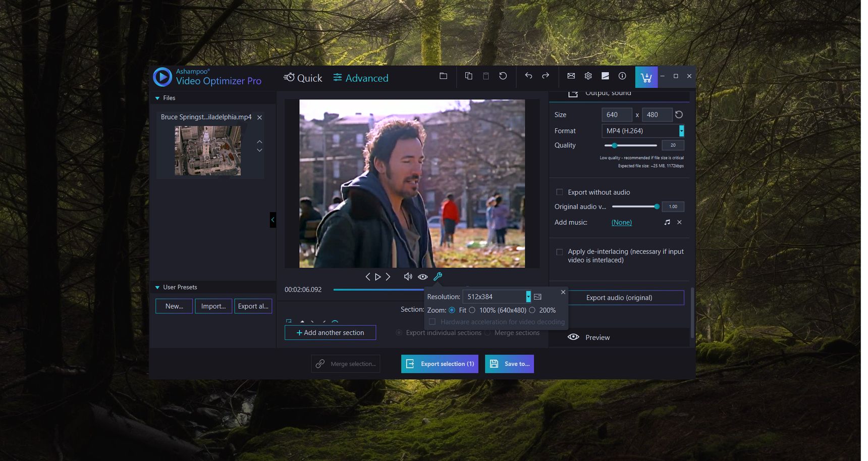
Task: Enable Apply de-interlacing checkbox
Action: point(559,251)
